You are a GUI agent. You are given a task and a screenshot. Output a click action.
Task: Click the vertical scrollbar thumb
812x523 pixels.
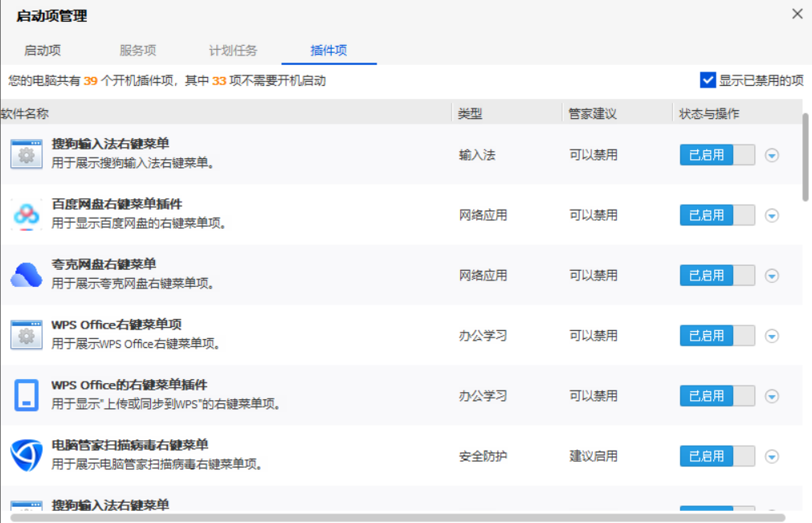click(806, 157)
